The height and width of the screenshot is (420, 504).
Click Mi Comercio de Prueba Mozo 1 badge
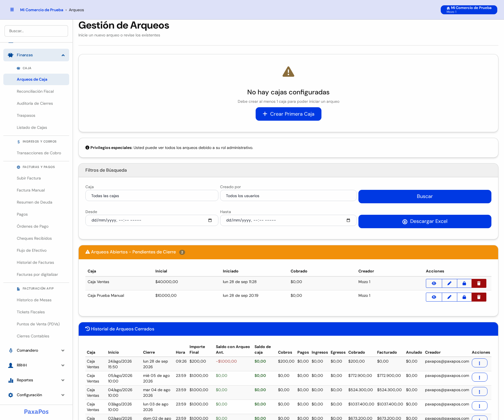pyautogui.click(x=469, y=10)
